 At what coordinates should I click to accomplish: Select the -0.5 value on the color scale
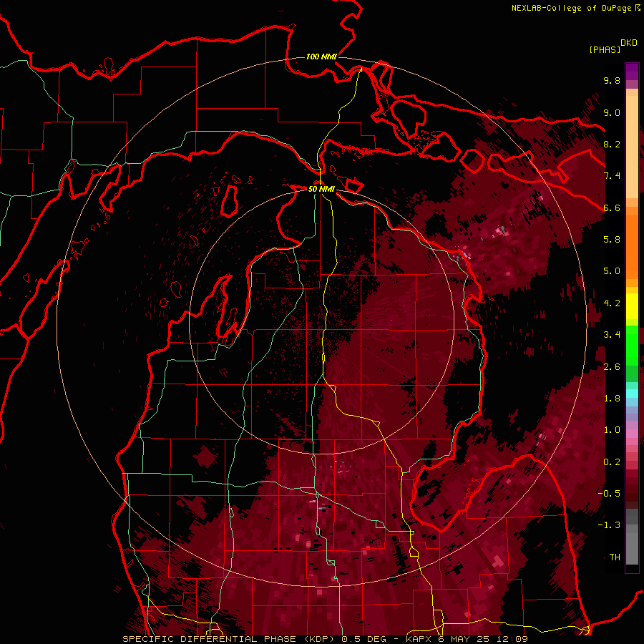click(609, 494)
